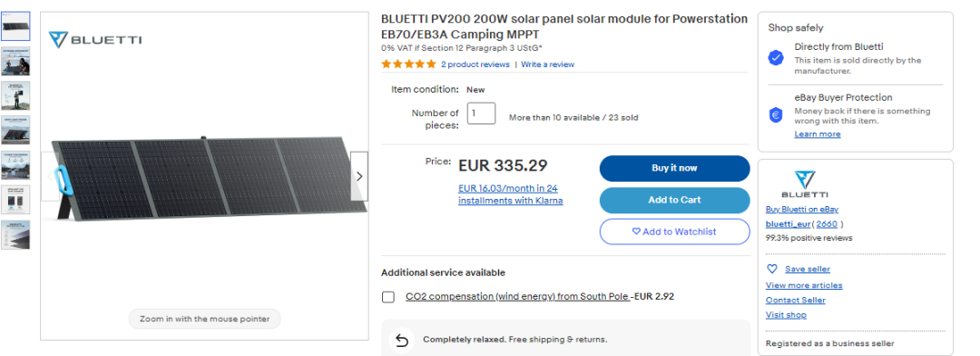Click previous image arrow on gallery
The width and height of the screenshot is (980, 356).
50,176
